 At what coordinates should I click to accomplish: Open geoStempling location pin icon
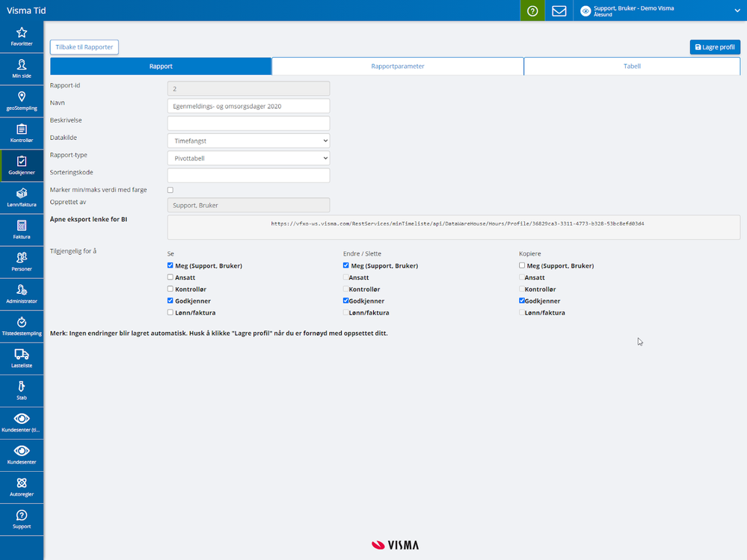coord(22,96)
